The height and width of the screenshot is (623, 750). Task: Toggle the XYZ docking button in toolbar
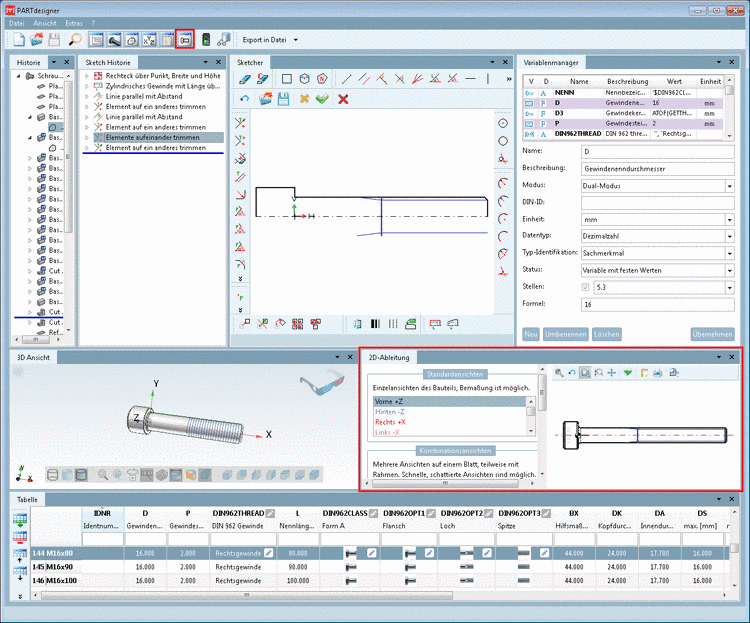pos(149,40)
